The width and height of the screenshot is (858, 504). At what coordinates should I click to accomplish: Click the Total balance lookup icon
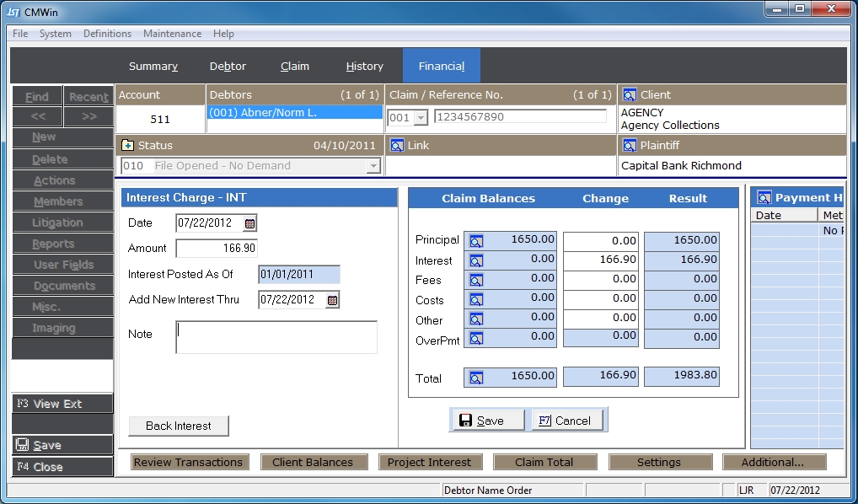tap(476, 378)
